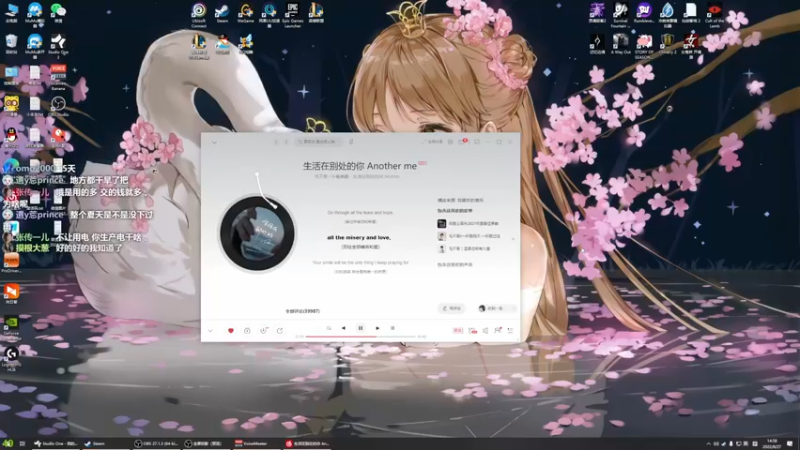
Task: Open the Recycle Bin desktop icon
Action: click(x=11, y=44)
